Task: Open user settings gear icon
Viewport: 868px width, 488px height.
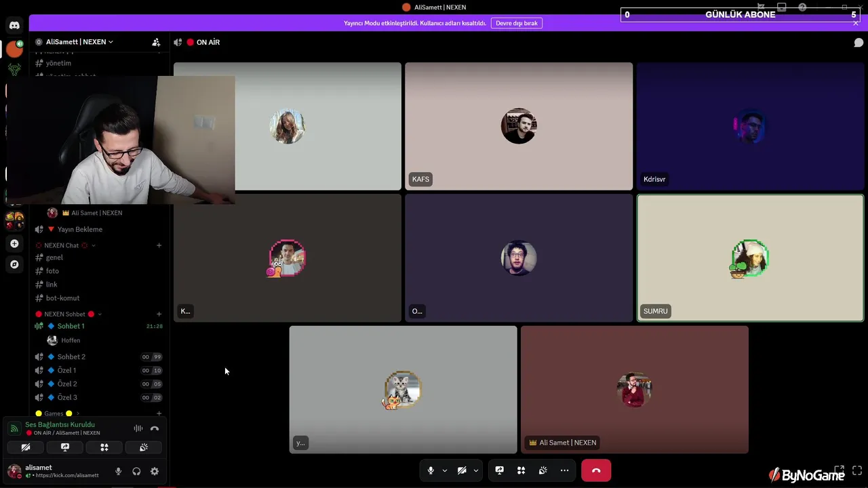Action: pyautogui.click(x=155, y=472)
